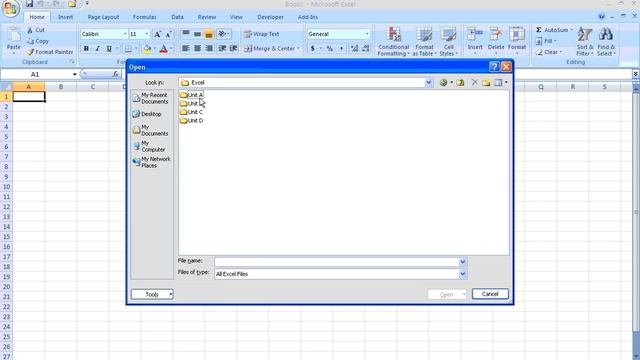This screenshot has height=360, width=640.
Task: Click the Grow Font icon
Action: coord(157,34)
